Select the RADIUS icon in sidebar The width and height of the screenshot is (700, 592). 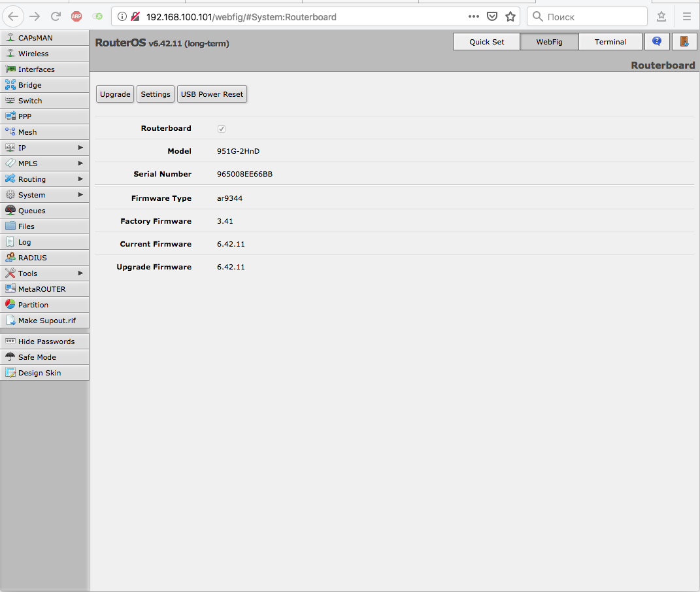tap(10, 257)
